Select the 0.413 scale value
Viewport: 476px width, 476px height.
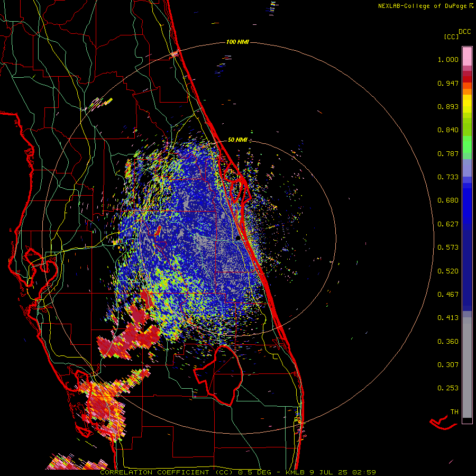[x=448, y=318]
